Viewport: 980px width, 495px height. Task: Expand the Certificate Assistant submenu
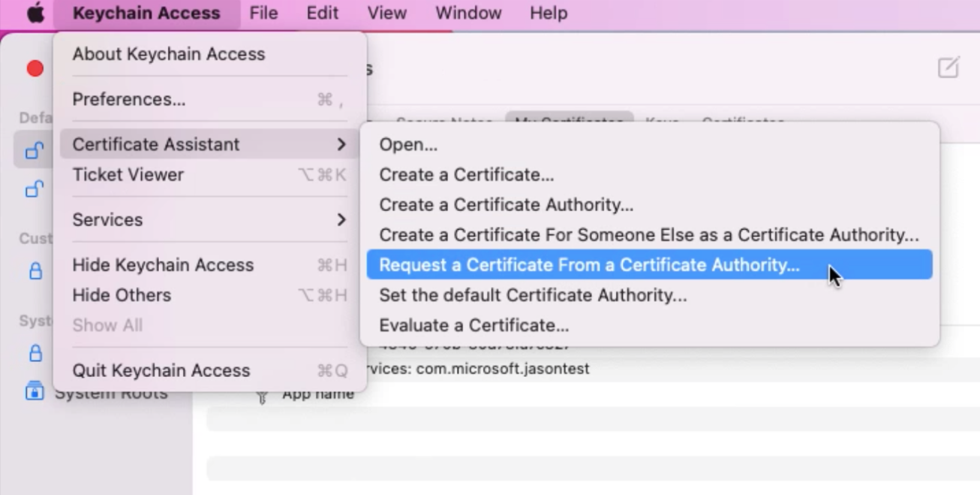pos(155,144)
